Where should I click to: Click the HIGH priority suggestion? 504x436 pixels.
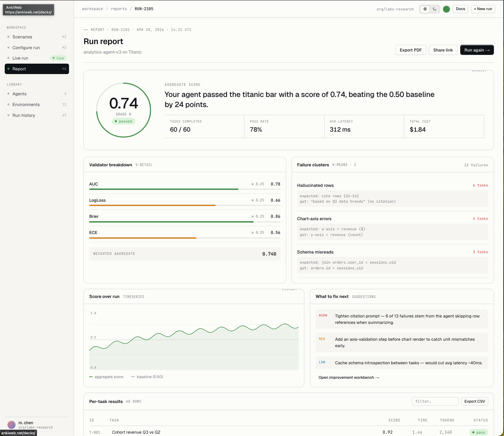(402, 319)
